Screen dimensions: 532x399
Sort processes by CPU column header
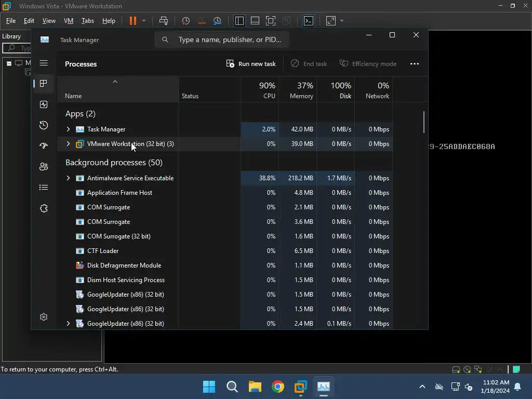[x=260, y=89]
